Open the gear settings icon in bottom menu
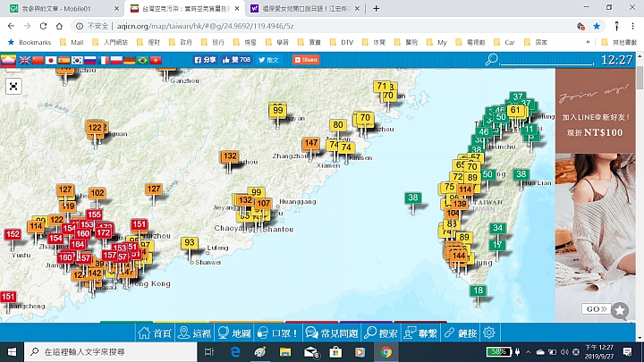Viewport: 644px width, 362px height. 488,333
